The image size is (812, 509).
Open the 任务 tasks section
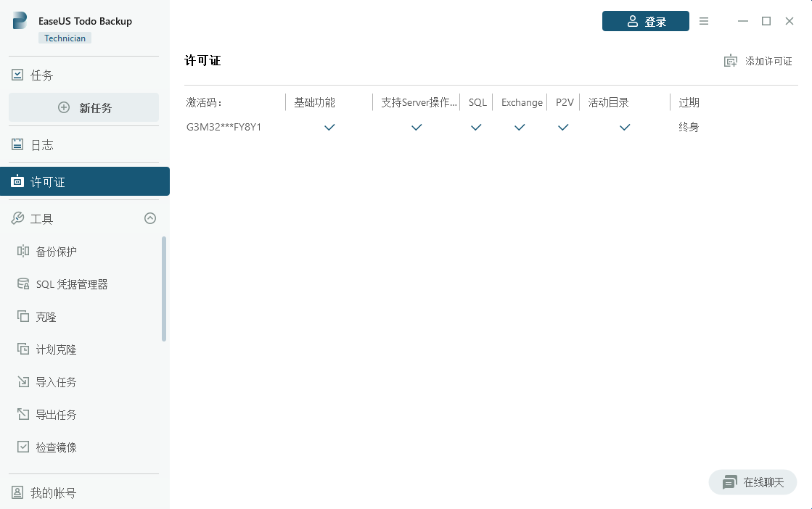[x=42, y=75]
